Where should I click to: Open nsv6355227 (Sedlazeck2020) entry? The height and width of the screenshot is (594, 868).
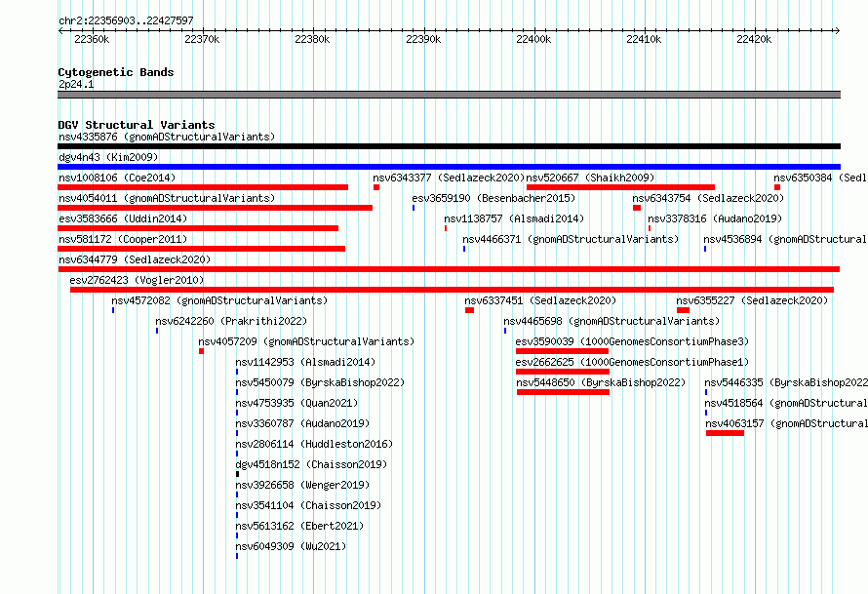pos(752,300)
